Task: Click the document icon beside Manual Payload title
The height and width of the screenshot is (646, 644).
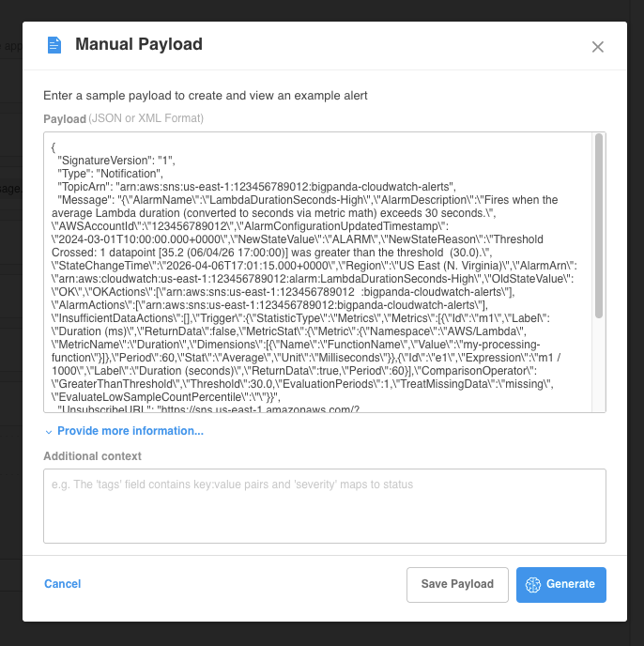Action: click(54, 45)
